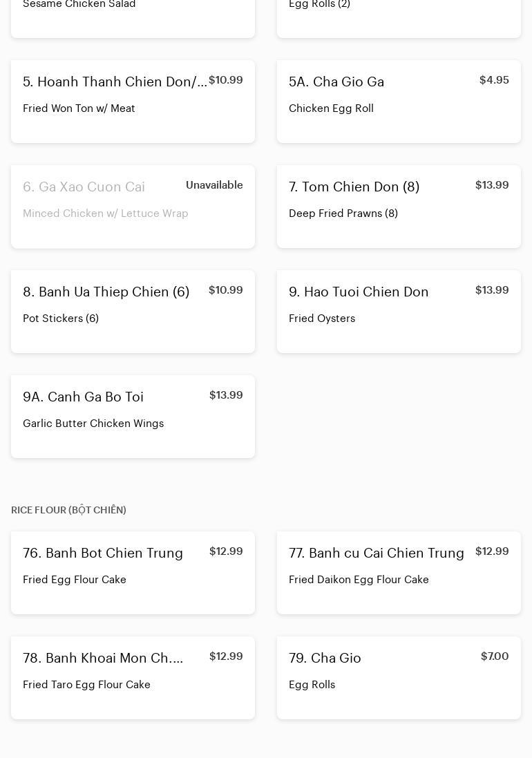Click the $7.00 price on Cha Gio
The width and height of the screenshot is (532, 758).
495,656
